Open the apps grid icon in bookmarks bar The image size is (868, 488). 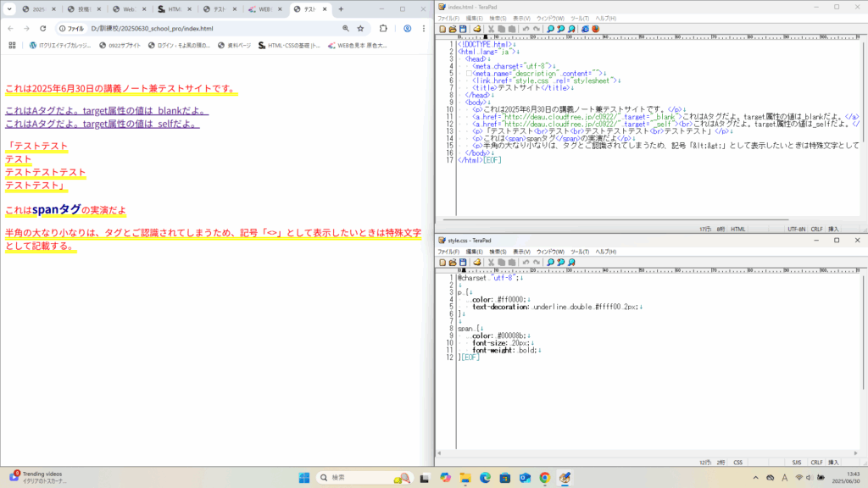click(12, 46)
